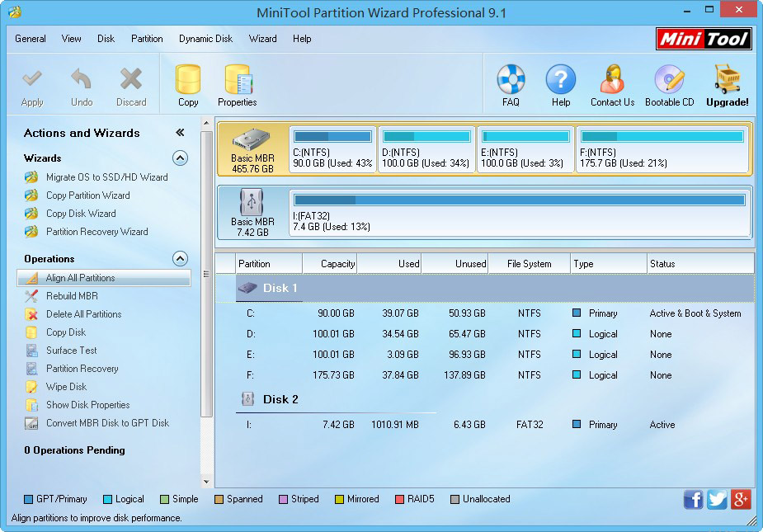This screenshot has height=532, width=763.
Task: Launch Migrate OS to SSD/HD Wizard
Action: tap(106, 177)
